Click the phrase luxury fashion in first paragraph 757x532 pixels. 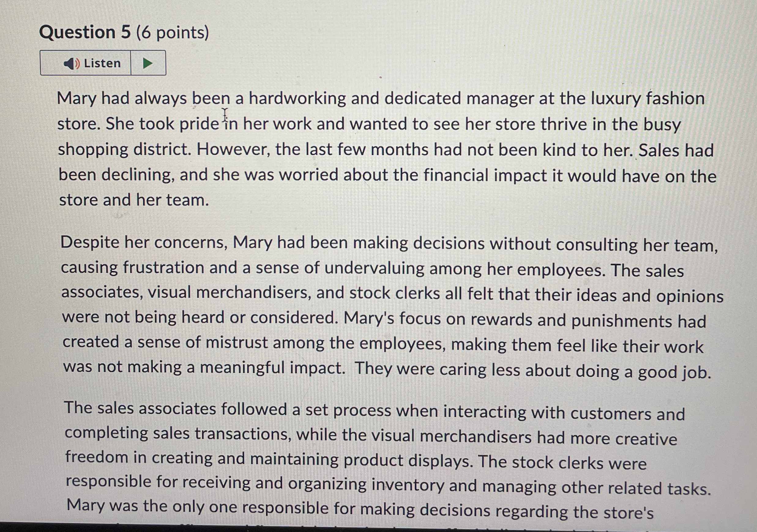point(647,99)
